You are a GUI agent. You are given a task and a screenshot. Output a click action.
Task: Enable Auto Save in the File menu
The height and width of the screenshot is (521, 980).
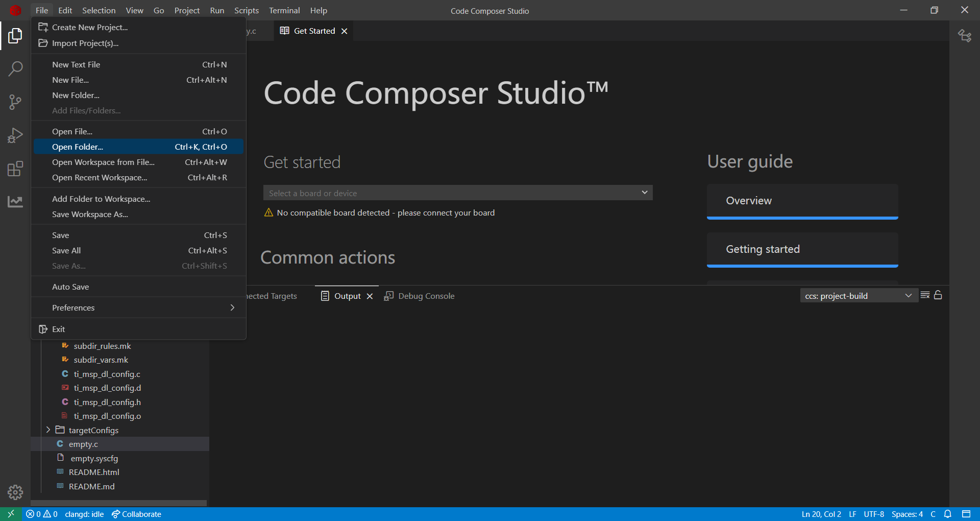(70, 287)
